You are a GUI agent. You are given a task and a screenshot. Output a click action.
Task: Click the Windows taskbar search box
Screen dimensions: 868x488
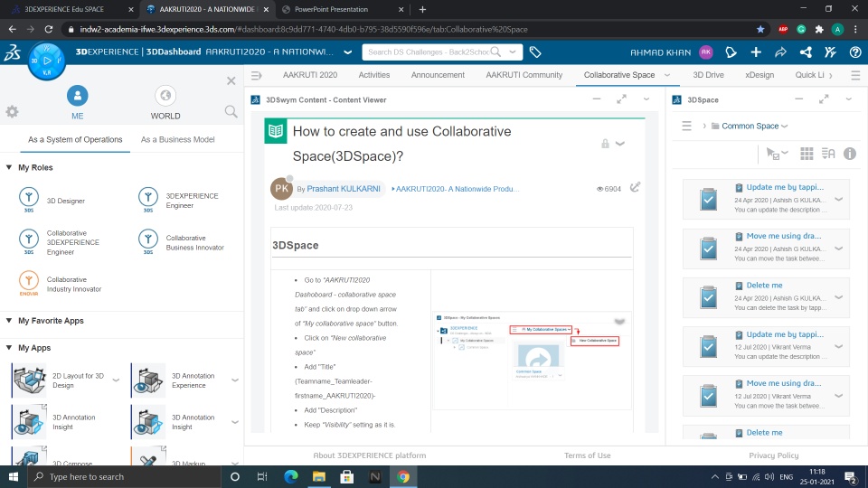point(125,476)
